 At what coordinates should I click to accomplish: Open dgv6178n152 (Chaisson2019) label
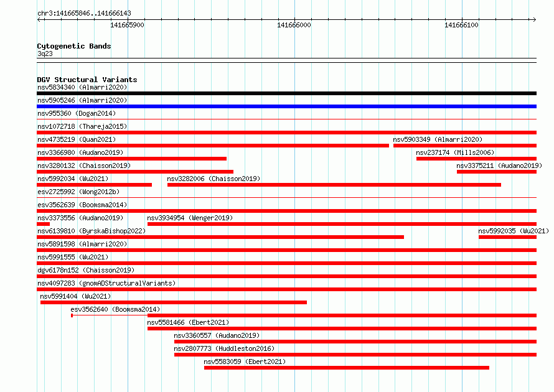pyautogui.click(x=86, y=270)
